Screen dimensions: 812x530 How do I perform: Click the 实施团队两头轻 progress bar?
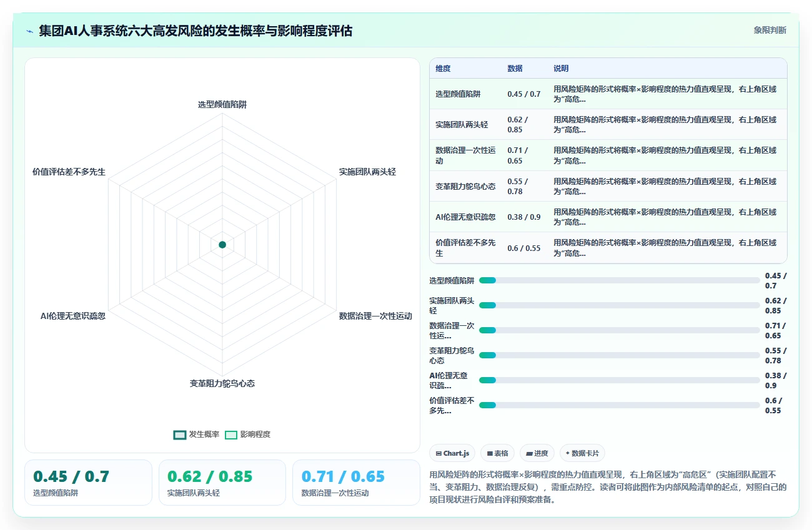coord(620,305)
